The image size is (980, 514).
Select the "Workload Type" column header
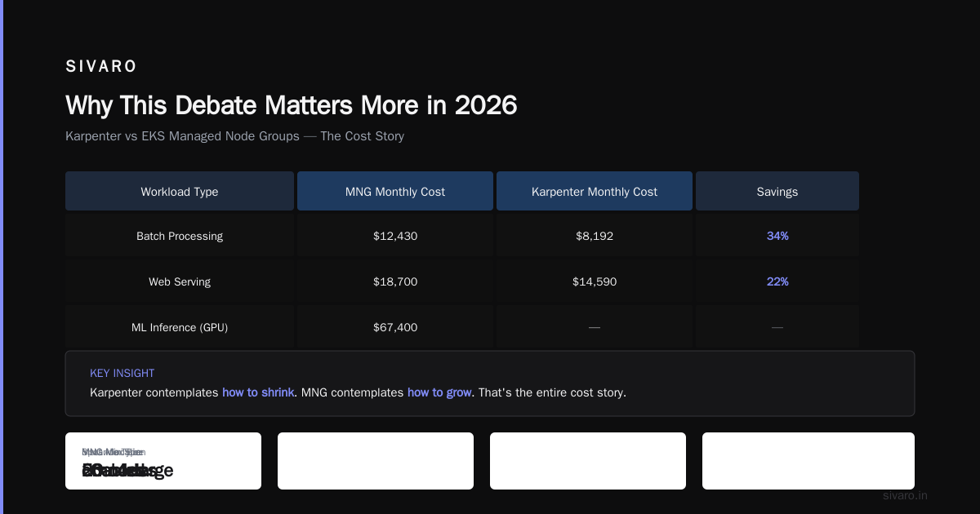click(x=180, y=192)
